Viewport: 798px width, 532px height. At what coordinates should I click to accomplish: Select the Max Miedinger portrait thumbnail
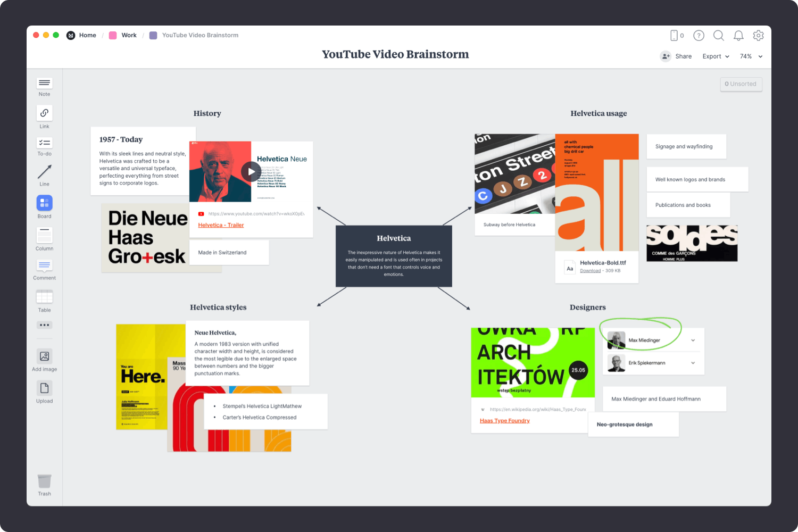click(616, 340)
